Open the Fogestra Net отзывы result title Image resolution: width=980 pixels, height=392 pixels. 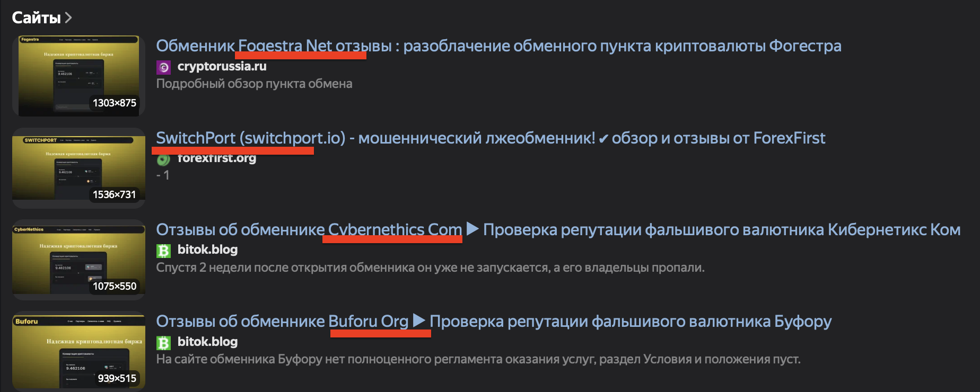[x=498, y=46]
